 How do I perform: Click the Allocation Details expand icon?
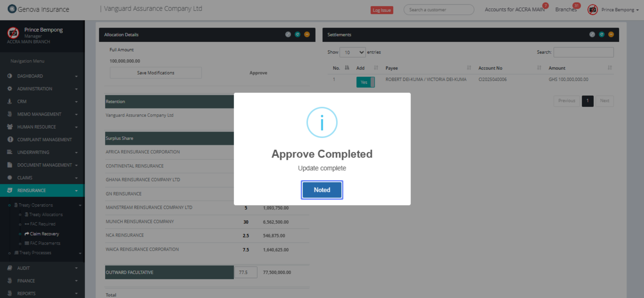(288, 35)
